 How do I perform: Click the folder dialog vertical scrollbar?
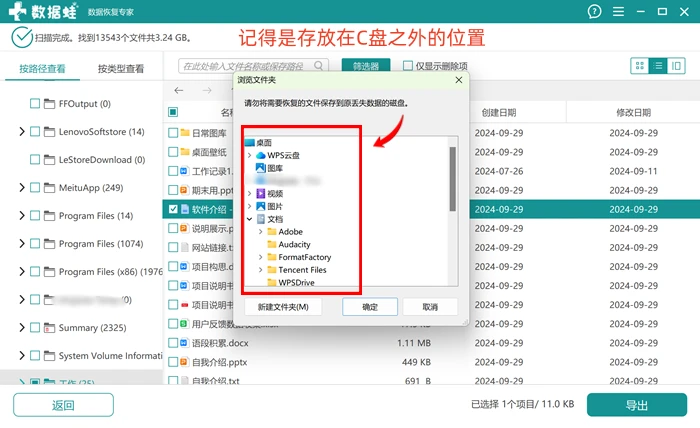(453, 179)
